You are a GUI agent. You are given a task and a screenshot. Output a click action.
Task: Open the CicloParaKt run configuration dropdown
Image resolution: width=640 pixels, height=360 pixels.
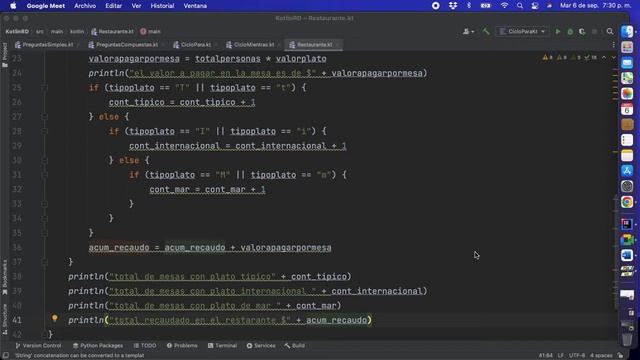[522, 31]
